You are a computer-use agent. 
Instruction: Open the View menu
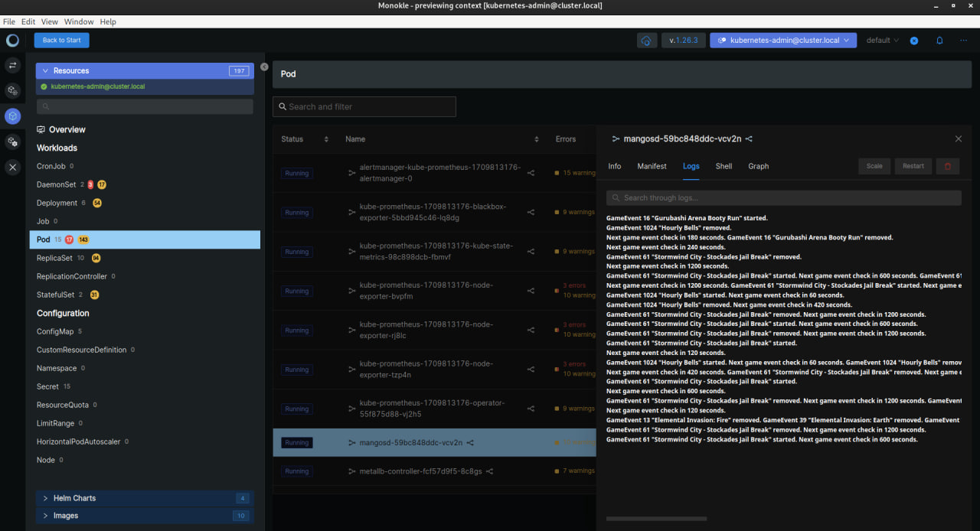(x=49, y=21)
